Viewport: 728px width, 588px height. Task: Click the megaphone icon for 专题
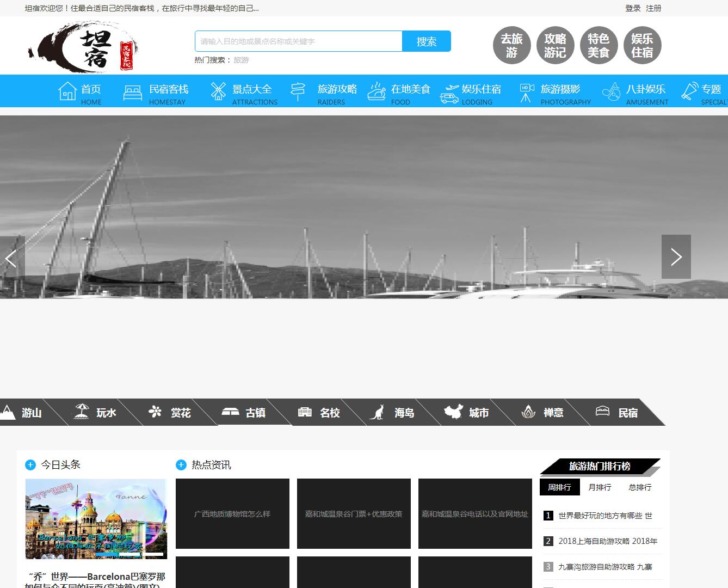coord(690,91)
